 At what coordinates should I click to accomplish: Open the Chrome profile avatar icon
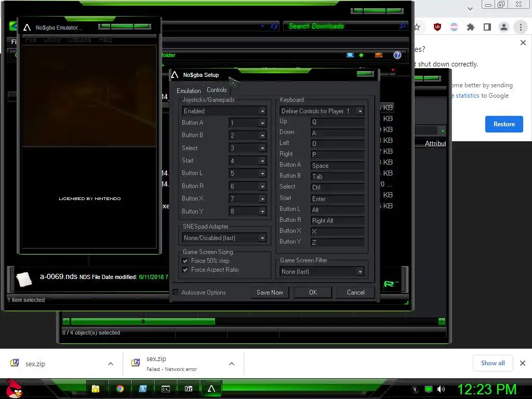[504, 27]
